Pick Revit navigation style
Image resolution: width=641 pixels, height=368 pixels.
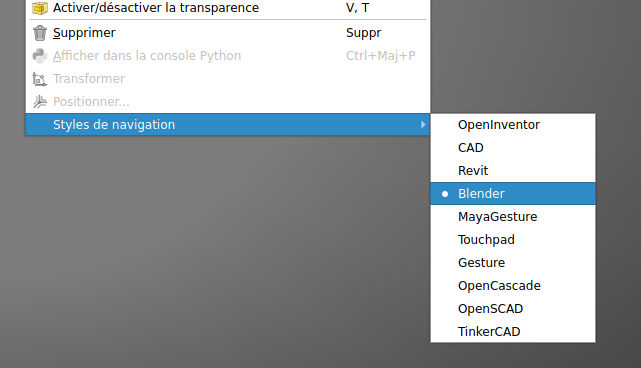pos(513,171)
